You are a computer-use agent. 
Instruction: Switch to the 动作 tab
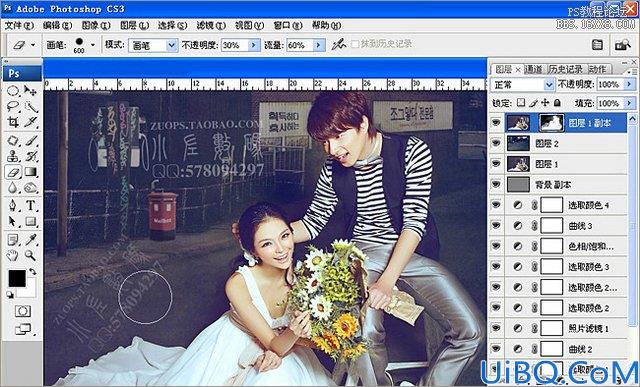(598, 69)
